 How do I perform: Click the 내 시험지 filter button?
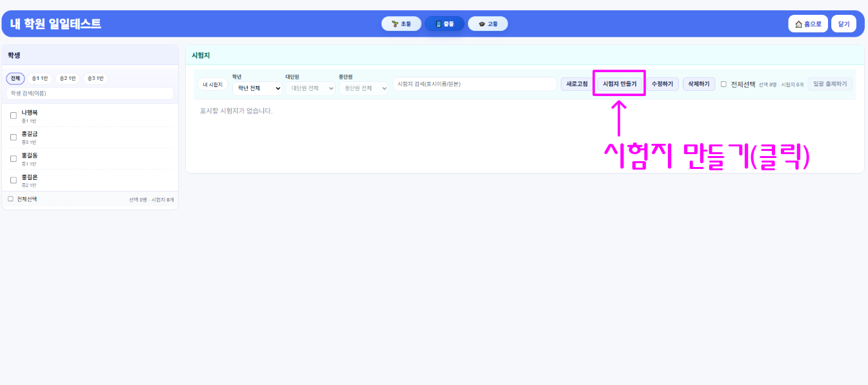click(x=213, y=84)
